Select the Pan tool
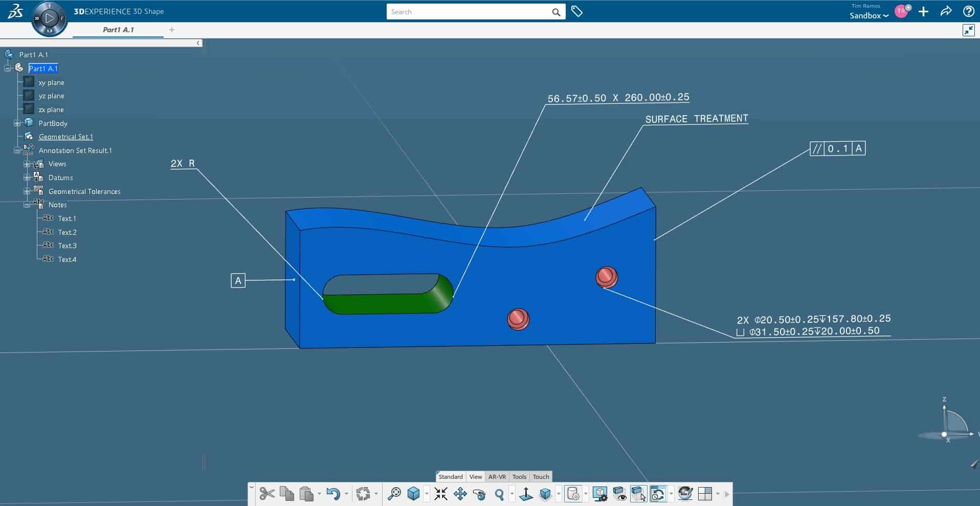980x506 pixels. click(460, 494)
